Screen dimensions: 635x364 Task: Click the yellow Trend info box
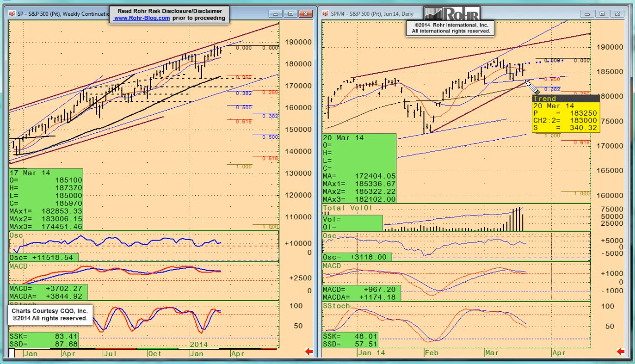(x=566, y=114)
